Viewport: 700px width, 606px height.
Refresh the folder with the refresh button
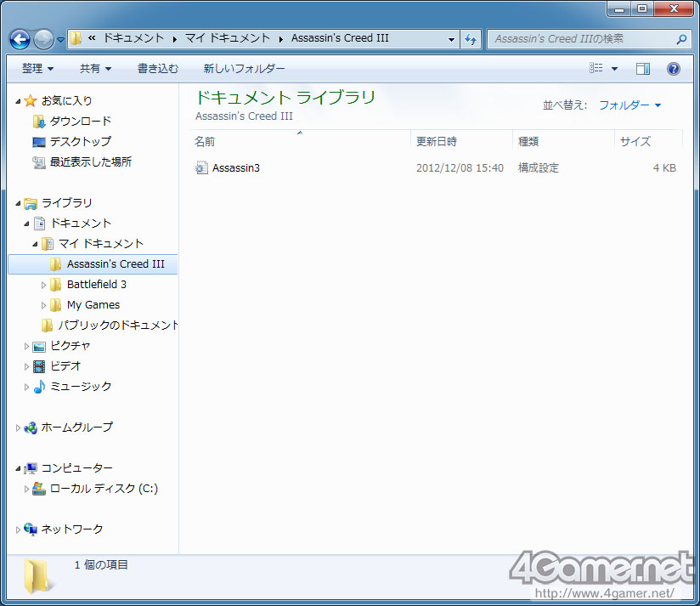pyautogui.click(x=471, y=39)
